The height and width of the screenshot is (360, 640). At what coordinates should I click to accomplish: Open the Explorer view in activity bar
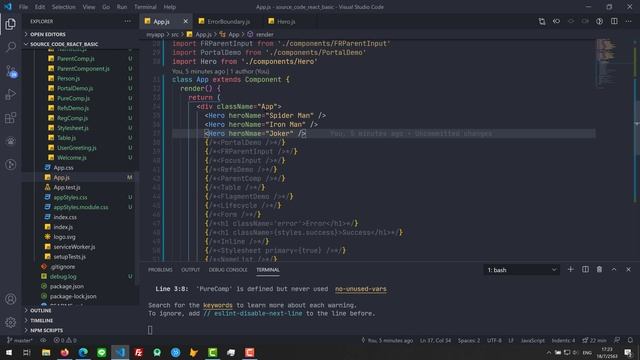click(11, 24)
